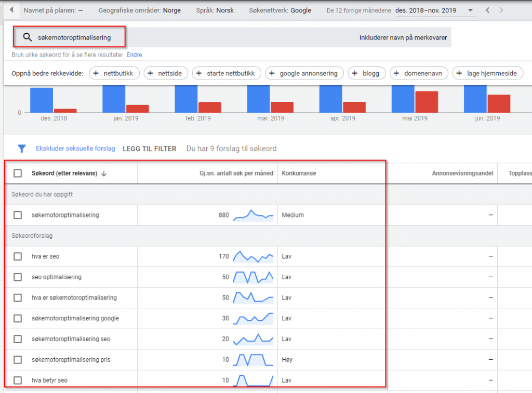Go to previous date period arrow

(x=487, y=10)
